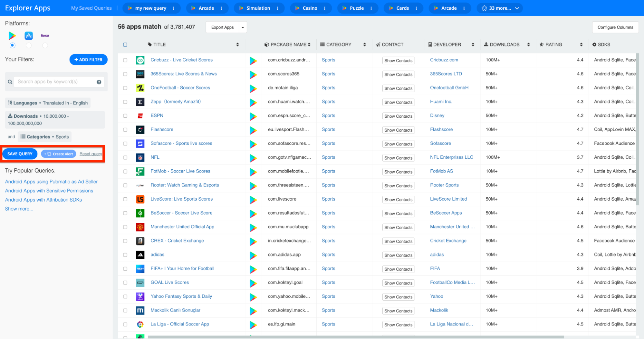The image size is (644, 339).
Task: Check the NFL row checkbox
Action: pos(125,157)
